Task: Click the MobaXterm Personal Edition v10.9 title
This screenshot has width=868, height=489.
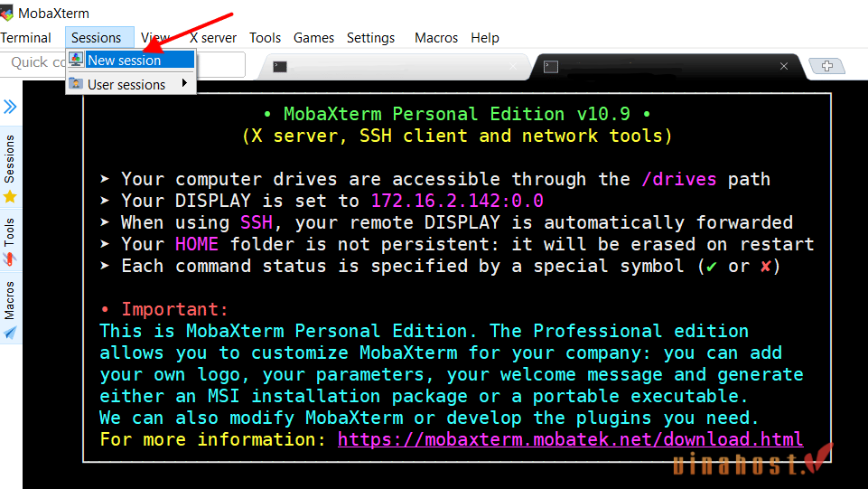Action: (457, 114)
